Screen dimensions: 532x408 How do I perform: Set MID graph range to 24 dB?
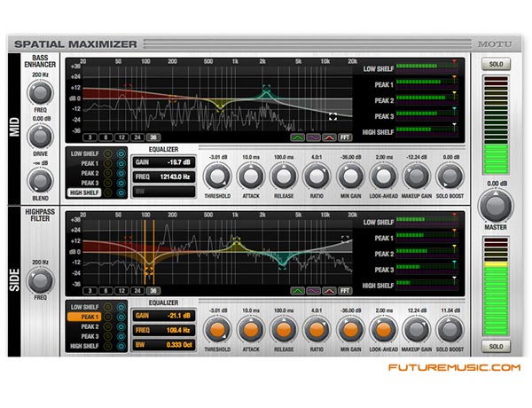137,137
